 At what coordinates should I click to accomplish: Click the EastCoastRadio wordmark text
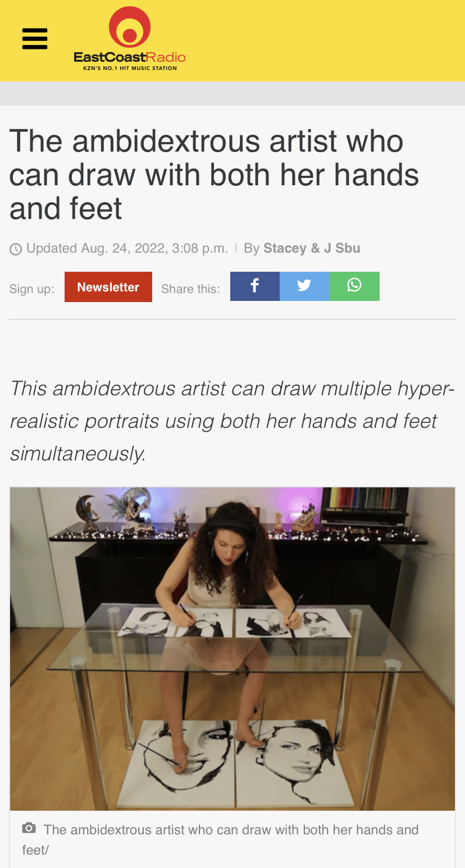130,57
